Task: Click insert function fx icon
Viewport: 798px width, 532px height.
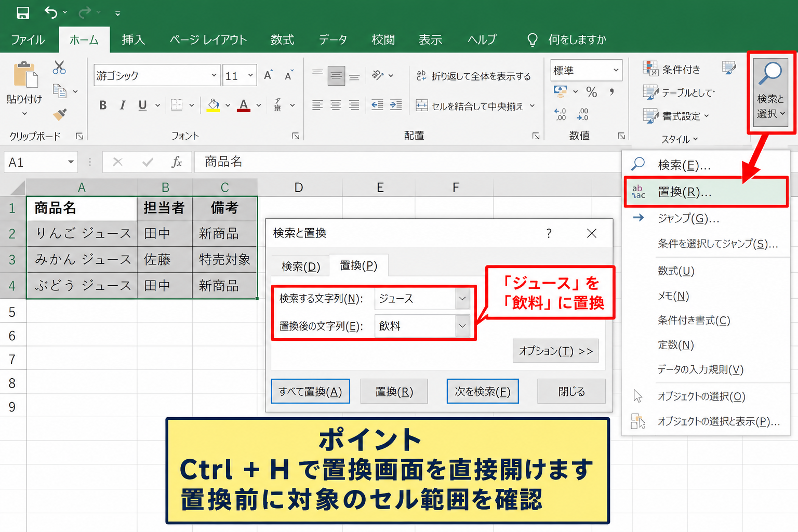Action: [177, 162]
